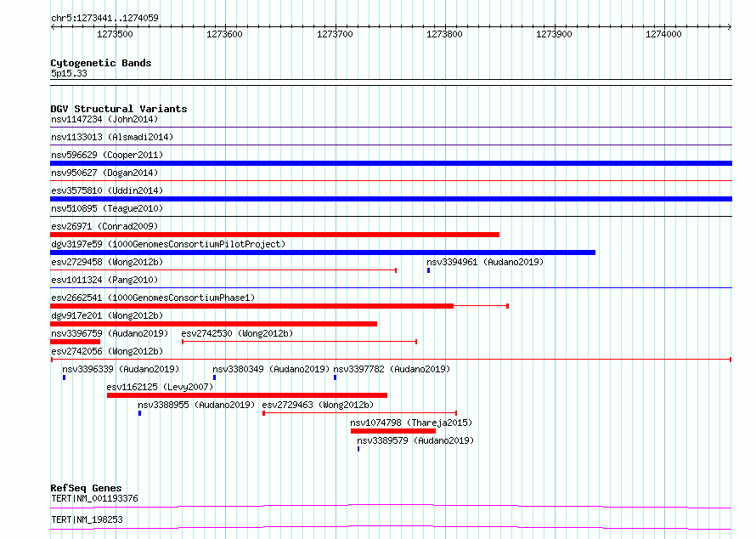Click the RefSeq Genes track heading
Image resolution: width=756 pixels, height=539 pixels.
tap(86, 488)
